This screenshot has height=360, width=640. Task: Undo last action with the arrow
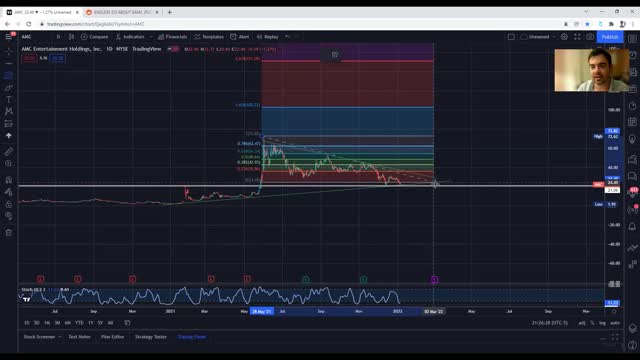(x=287, y=37)
